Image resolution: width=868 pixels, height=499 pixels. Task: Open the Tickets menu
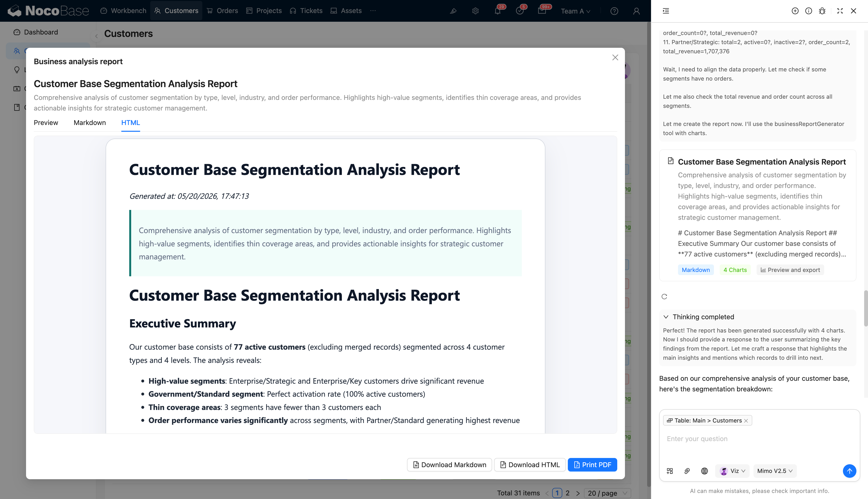pyautogui.click(x=306, y=11)
